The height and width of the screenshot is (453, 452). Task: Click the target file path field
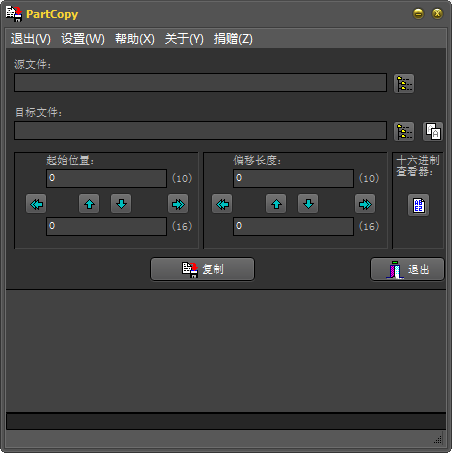200,130
